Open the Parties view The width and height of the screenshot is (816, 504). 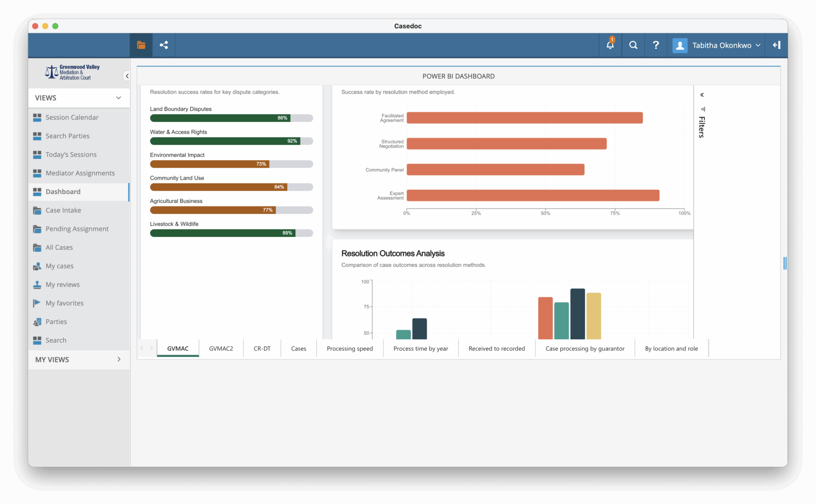(x=79, y=322)
